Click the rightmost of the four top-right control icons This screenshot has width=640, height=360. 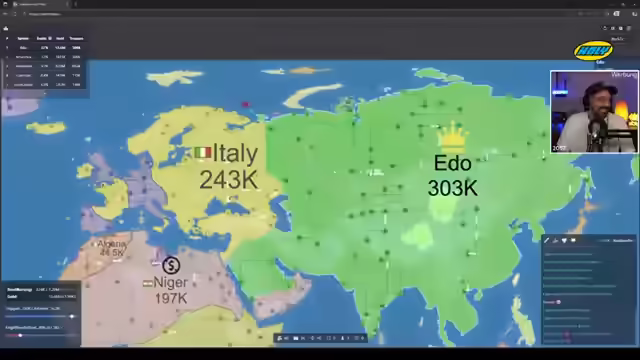(x=629, y=28)
